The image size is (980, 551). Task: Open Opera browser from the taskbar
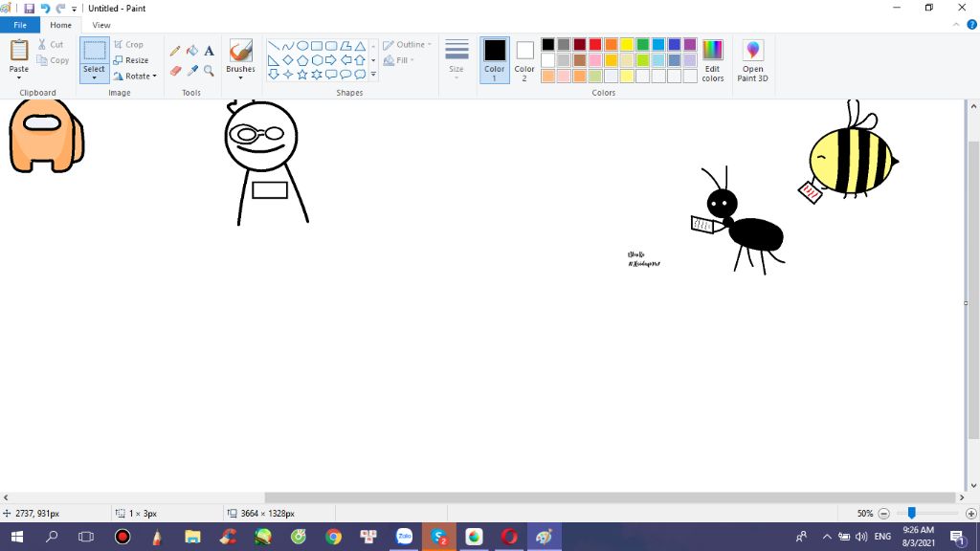click(509, 537)
